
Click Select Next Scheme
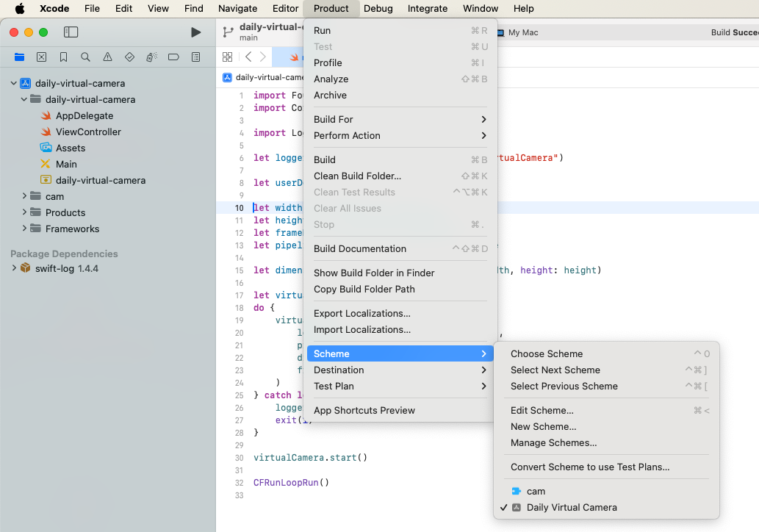coord(606,370)
